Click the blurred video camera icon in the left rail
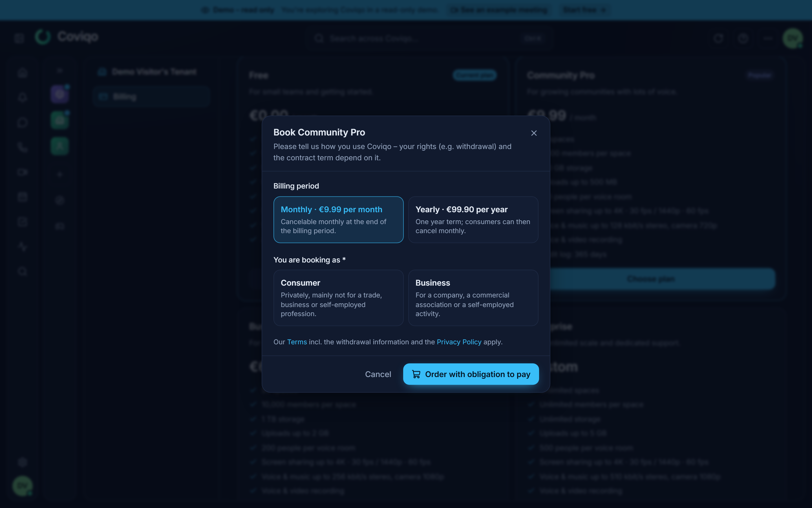The width and height of the screenshot is (812, 508). [23, 172]
